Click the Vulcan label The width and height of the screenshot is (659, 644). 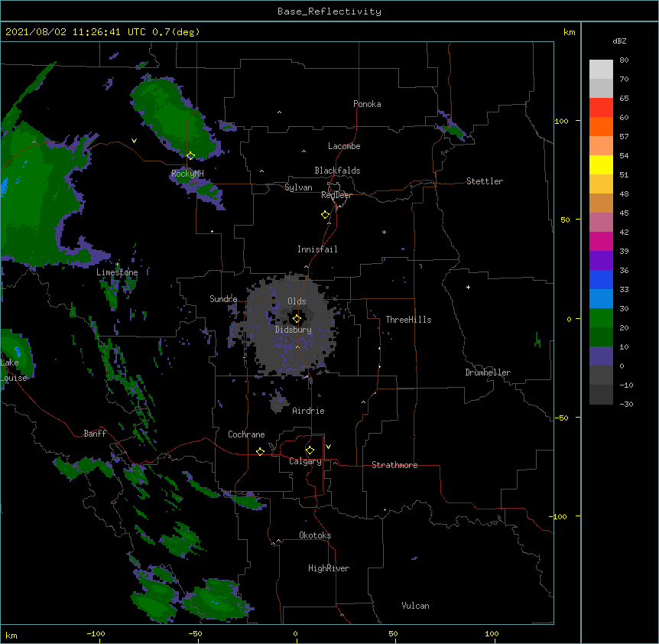(415, 606)
